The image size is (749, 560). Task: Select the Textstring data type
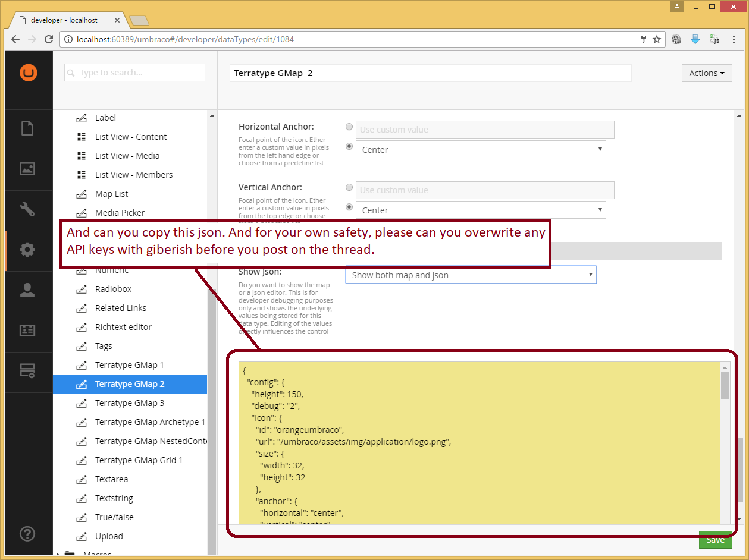[114, 498]
